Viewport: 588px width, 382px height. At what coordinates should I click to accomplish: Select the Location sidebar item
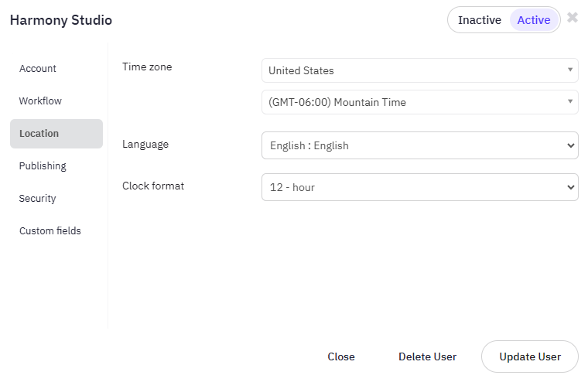[56, 134]
